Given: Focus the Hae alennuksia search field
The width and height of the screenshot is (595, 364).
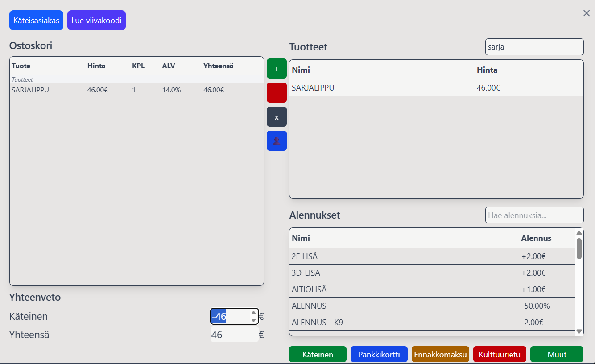Looking at the screenshot, I should pos(534,215).
